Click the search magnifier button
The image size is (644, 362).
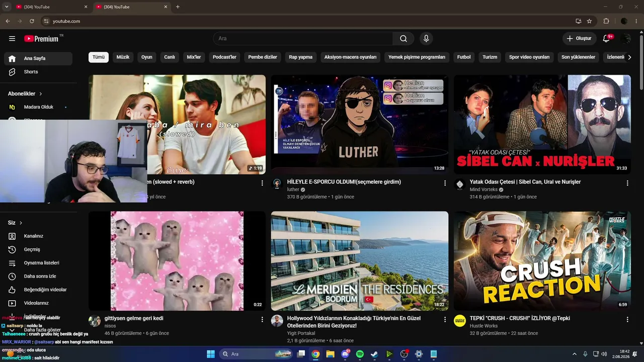404,39
